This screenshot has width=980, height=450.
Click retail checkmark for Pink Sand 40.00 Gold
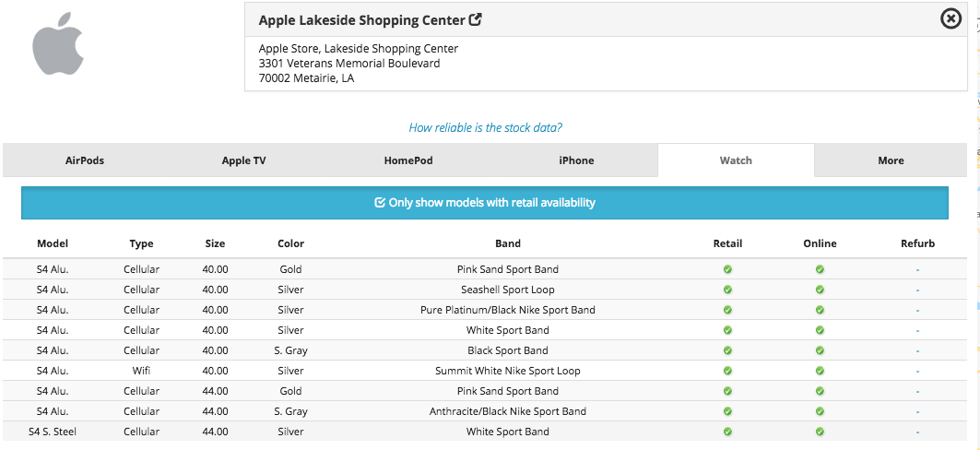(727, 269)
